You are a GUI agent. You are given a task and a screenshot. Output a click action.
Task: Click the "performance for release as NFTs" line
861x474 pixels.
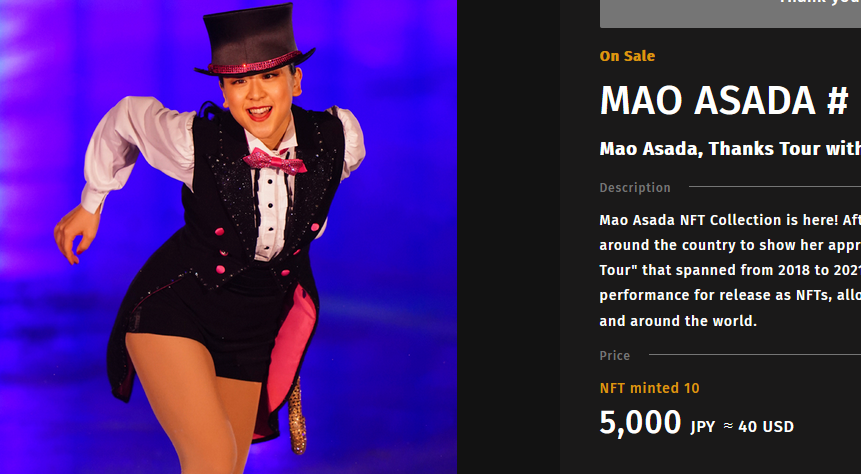pos(730,295)
